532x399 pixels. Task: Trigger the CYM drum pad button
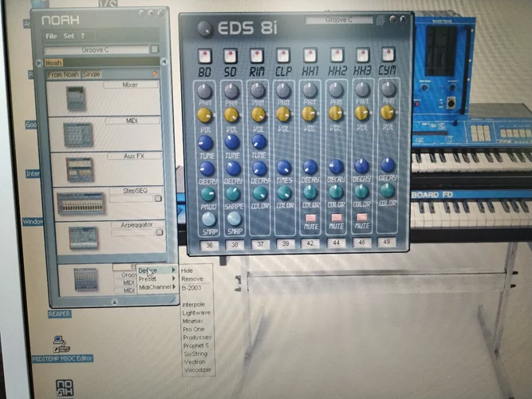(x=388, y=54)
